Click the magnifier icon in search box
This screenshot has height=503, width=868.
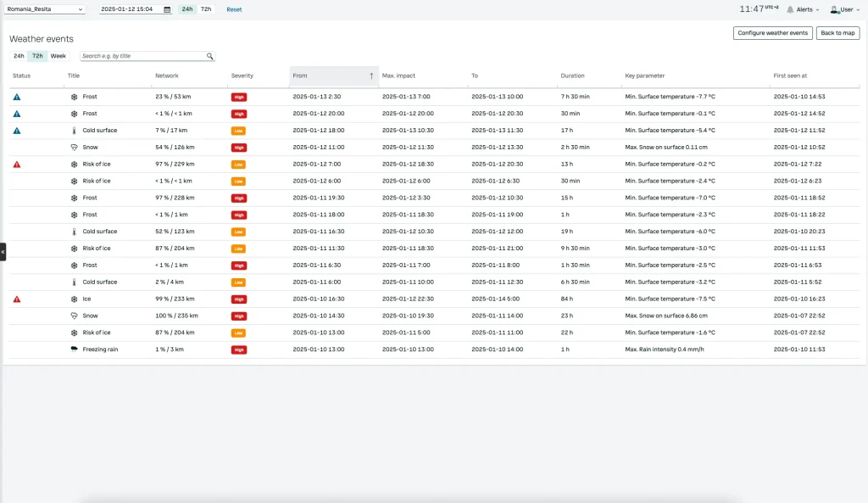[210, 56]
